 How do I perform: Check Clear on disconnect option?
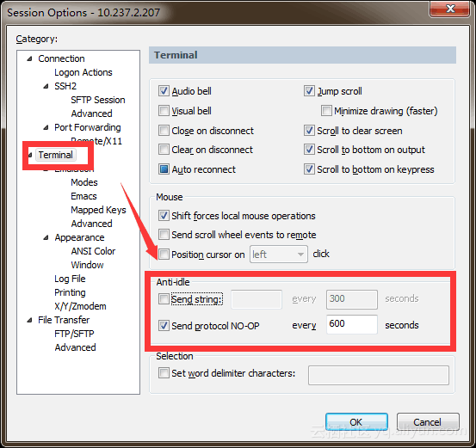coord(164,150)
